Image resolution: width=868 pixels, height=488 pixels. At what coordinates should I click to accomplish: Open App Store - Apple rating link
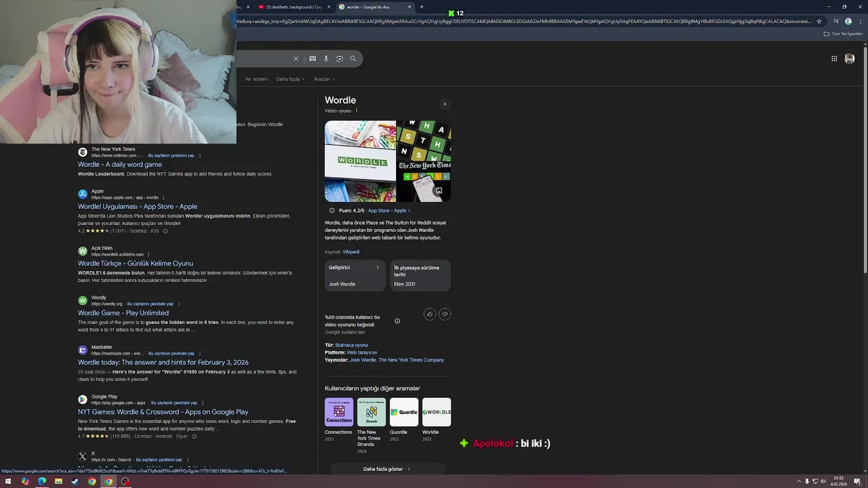tap(389, 211)
